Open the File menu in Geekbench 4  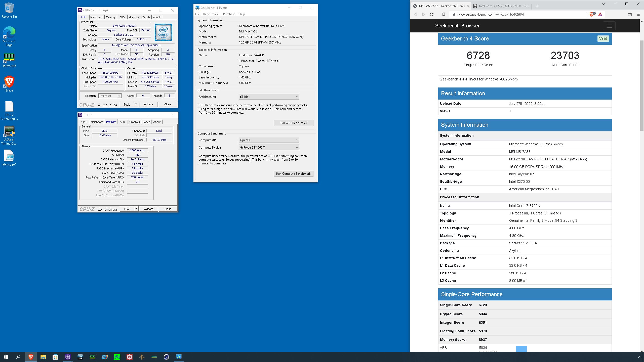click(x=197, y=14)
